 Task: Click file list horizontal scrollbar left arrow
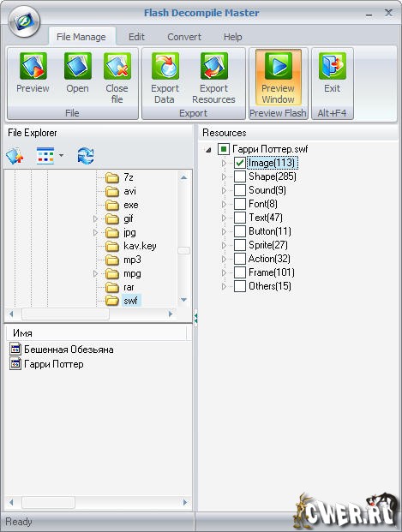coord(11,502)
